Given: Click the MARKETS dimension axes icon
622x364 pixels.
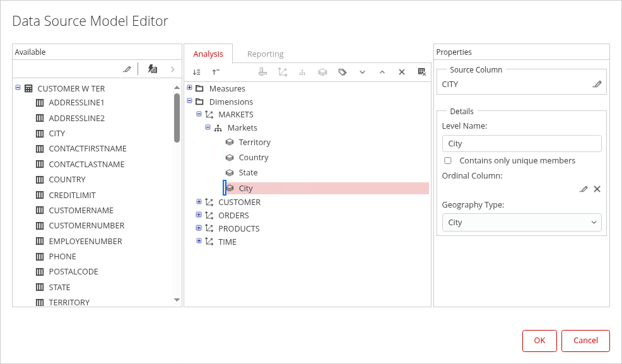Looking at the screenshot, I should click(209, 115).
